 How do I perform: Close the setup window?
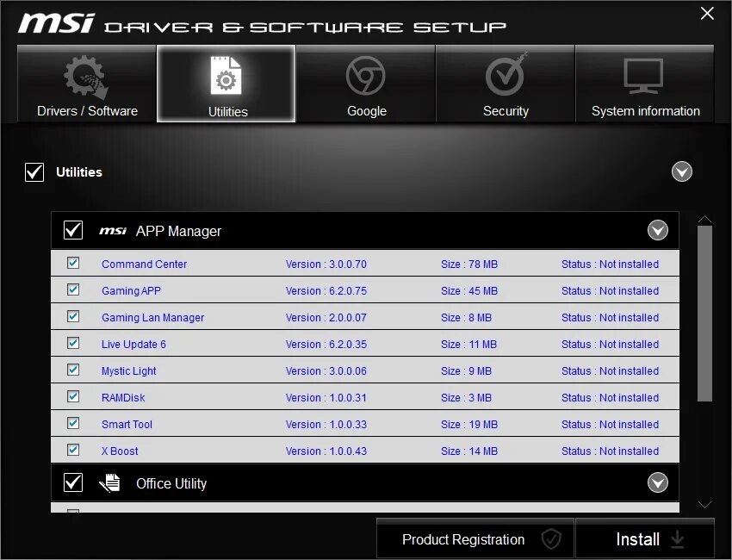(707, 14)
